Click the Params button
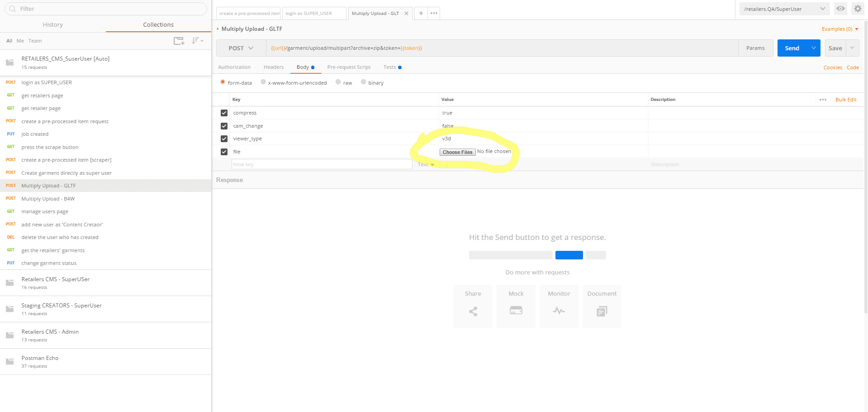The image size is (868, 412). [755, 48]
